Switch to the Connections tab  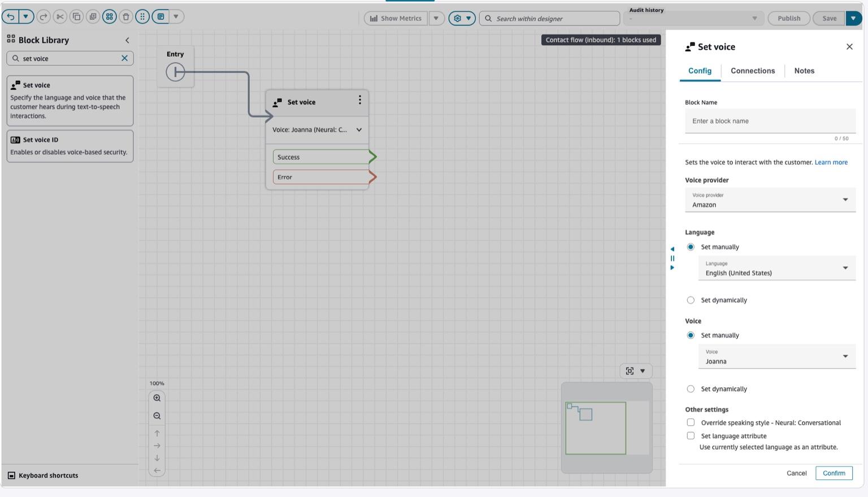[x=753, y=71]
